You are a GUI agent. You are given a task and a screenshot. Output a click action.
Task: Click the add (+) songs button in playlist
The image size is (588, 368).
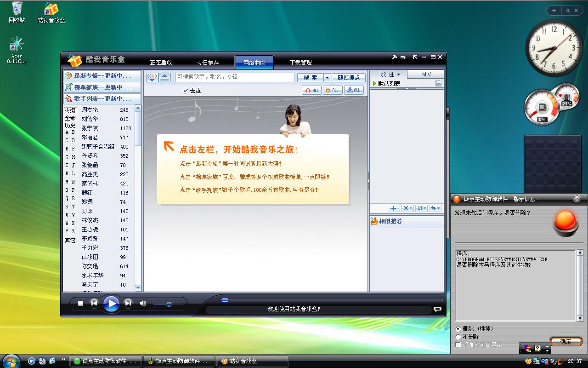(x=394, y=208)
